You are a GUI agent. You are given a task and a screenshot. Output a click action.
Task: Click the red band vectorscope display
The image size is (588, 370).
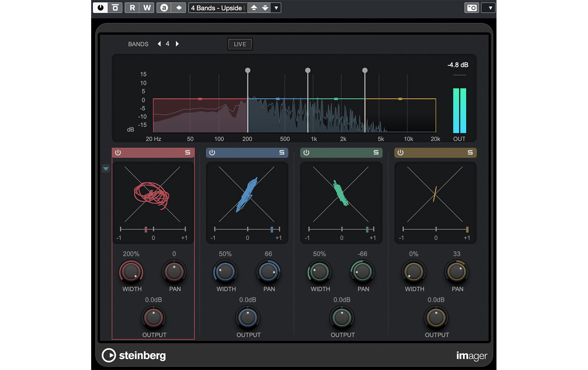point(153,194)
